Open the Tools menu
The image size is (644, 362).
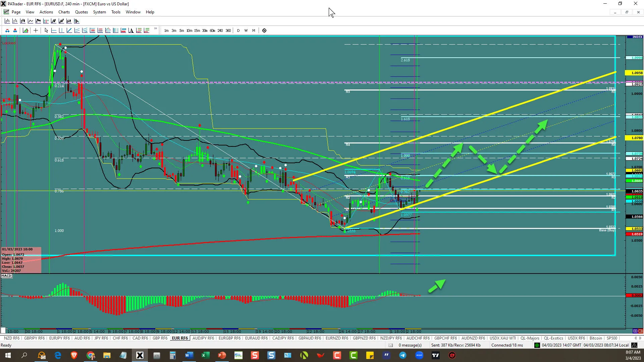coord(116,12)
